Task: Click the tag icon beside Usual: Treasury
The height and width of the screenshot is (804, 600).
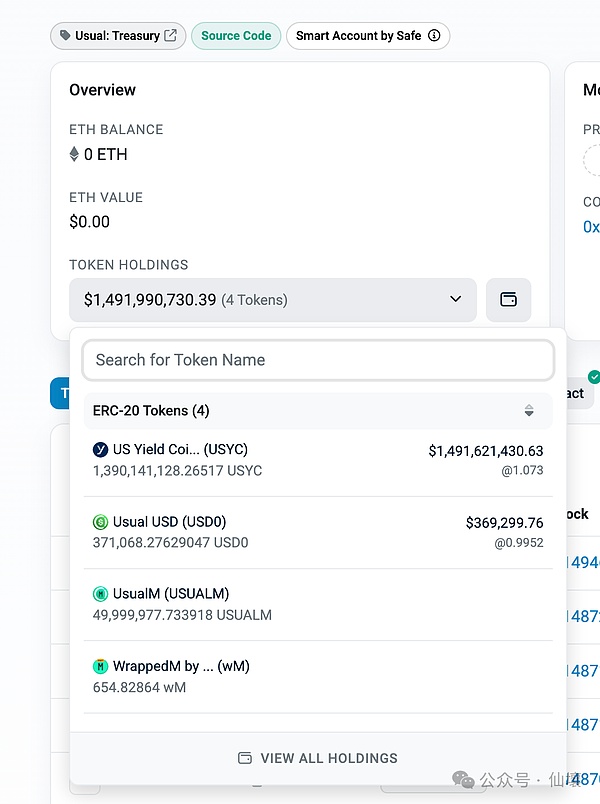Action: tap(65, 36)
